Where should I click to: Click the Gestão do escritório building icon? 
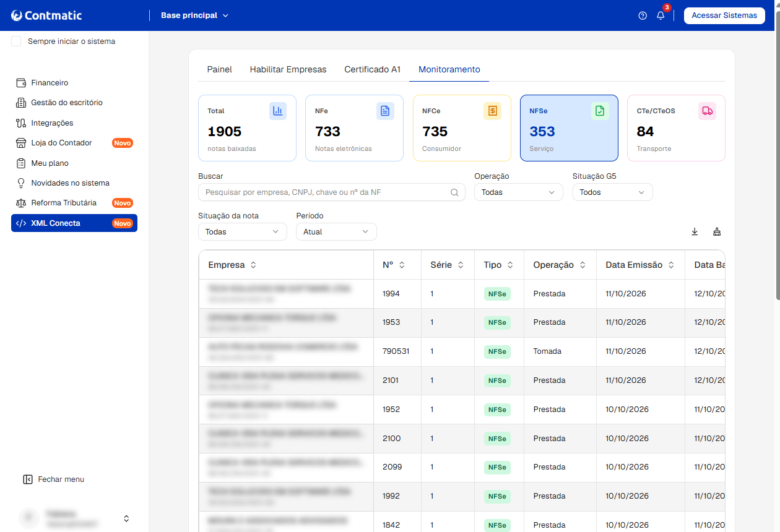(x=21, y=103)
